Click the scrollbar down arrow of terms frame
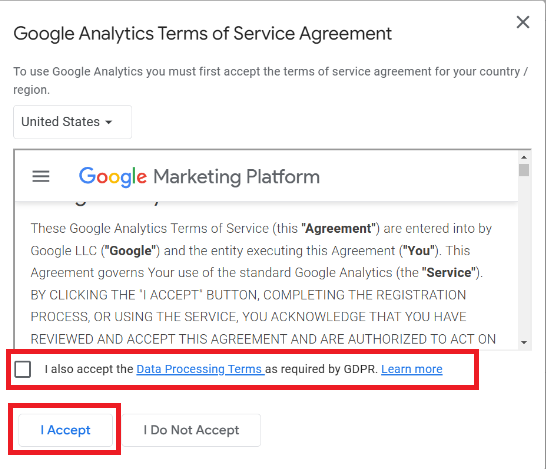Image resolution: width=546 pixels, height=469 pixels. tap(524, 342)
